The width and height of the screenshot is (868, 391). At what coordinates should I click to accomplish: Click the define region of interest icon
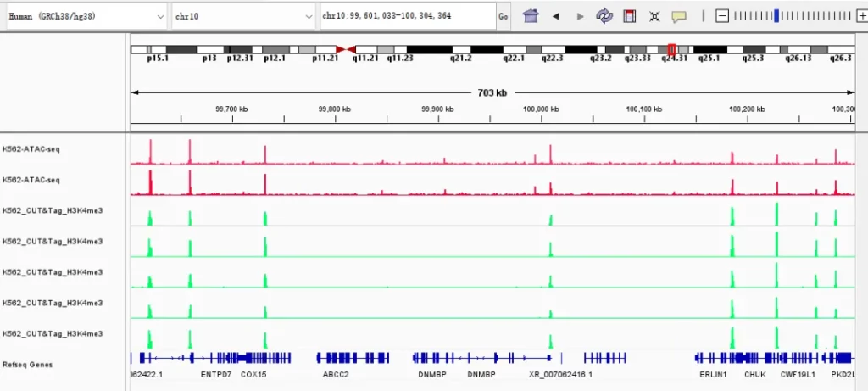pos(629,16)
